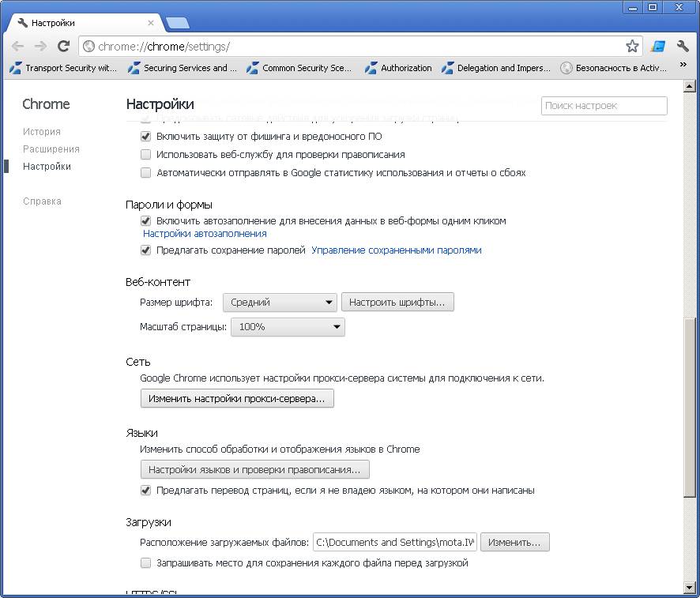The image size is (700, 598).
Task: Click the star bookmark icon in the address bar
Action: (632, 46)
